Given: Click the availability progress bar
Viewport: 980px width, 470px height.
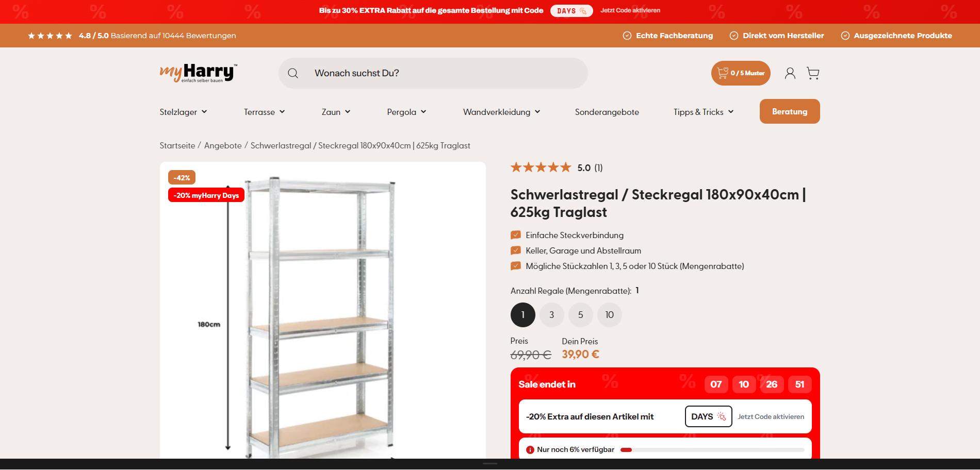Looking at the screenshot, I should click(712, 450).
